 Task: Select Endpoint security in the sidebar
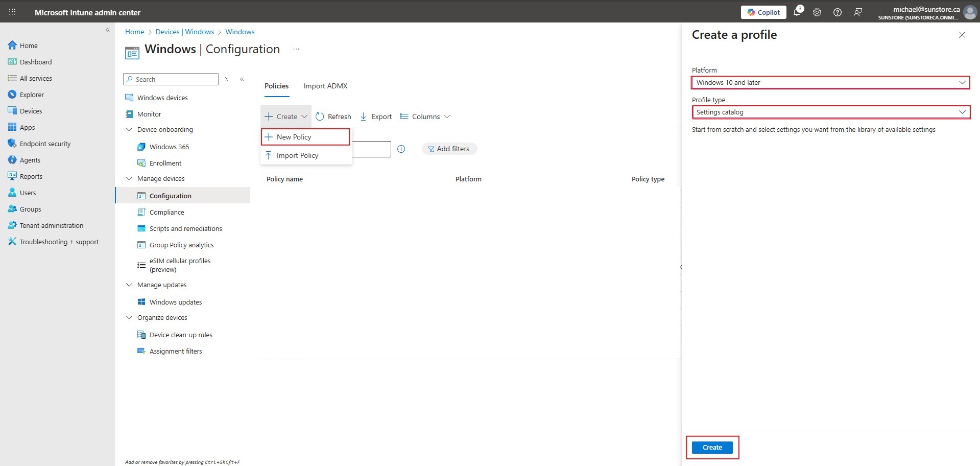click(45, 144)
